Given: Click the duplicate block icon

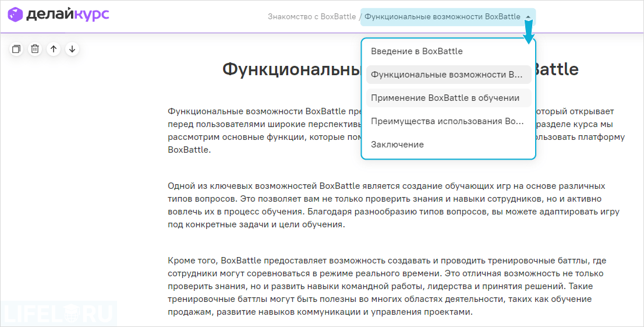Looking at the screenshot, I should coord(16,49).
